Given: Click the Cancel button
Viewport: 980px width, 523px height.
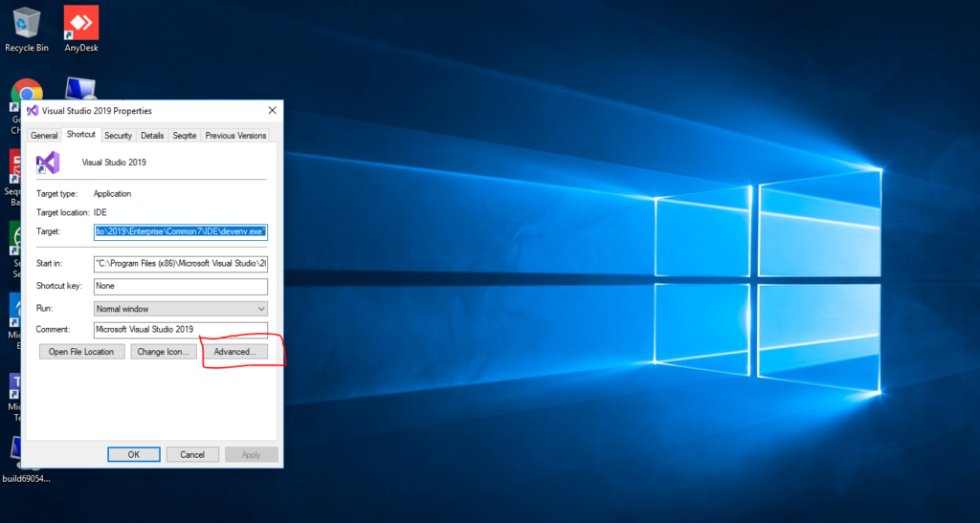Looking at the screenshot, I should (x=192, y=455).
